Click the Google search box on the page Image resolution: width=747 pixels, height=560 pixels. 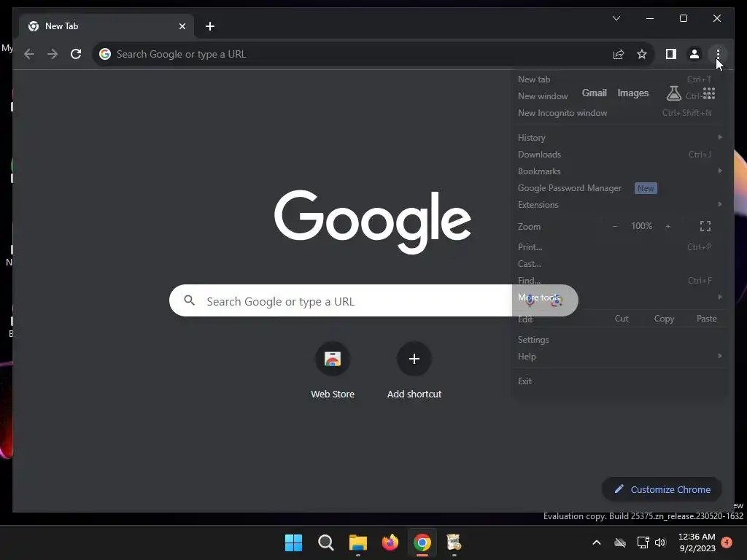point(373,300)
